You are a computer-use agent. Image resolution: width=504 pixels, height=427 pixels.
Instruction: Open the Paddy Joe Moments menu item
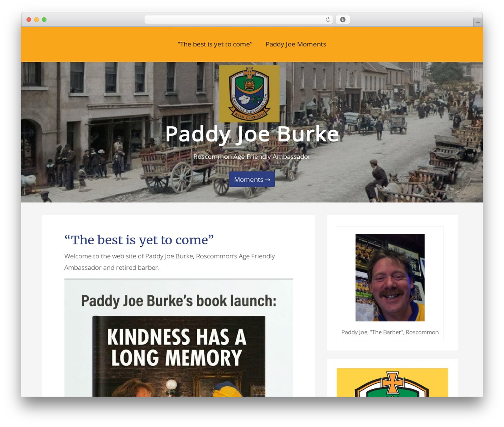pos(296,44)
